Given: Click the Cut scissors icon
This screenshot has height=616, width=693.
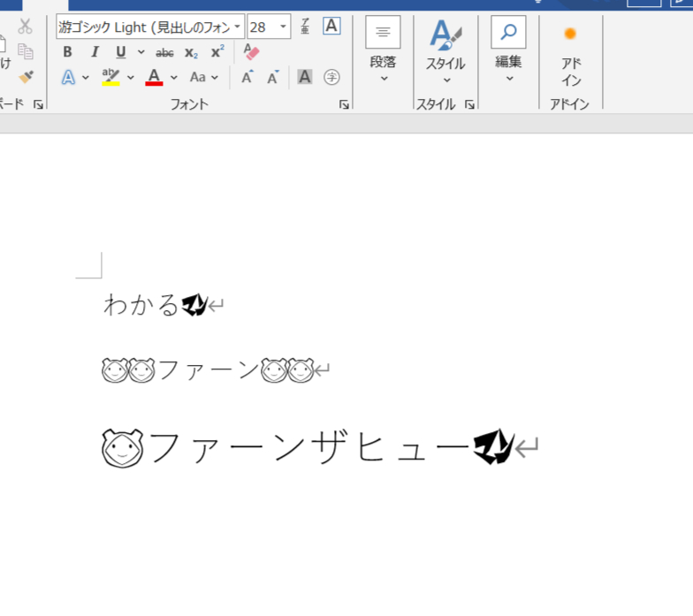Looking at the screenshot, I should coord(26,27).
